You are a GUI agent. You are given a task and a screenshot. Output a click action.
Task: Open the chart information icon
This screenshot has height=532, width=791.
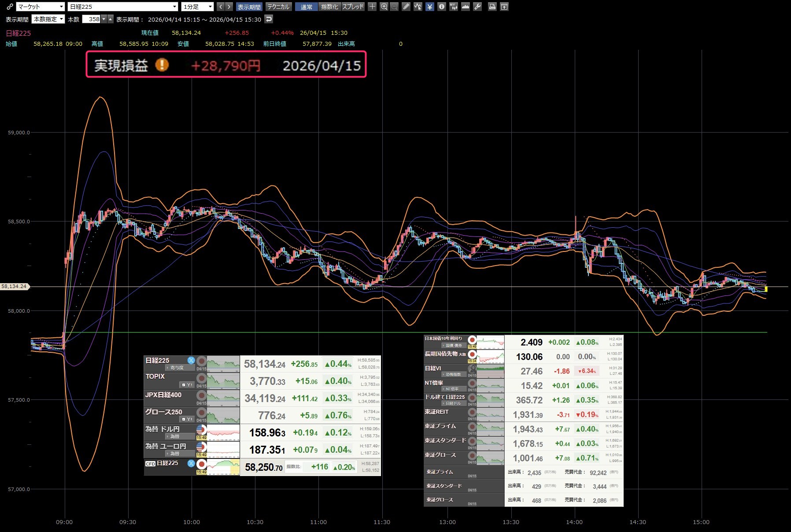441,7
